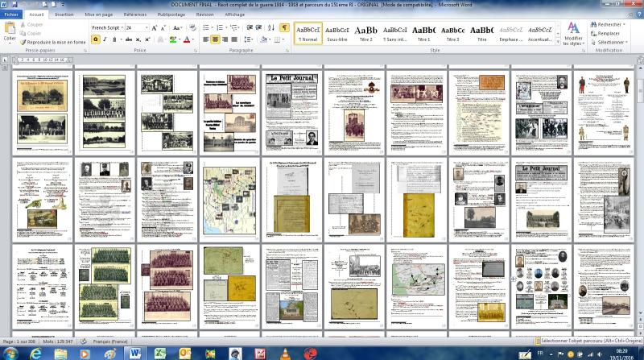Click the Mots word count in the status bar
Screen dimensions: 644x360
pos(57,341)
